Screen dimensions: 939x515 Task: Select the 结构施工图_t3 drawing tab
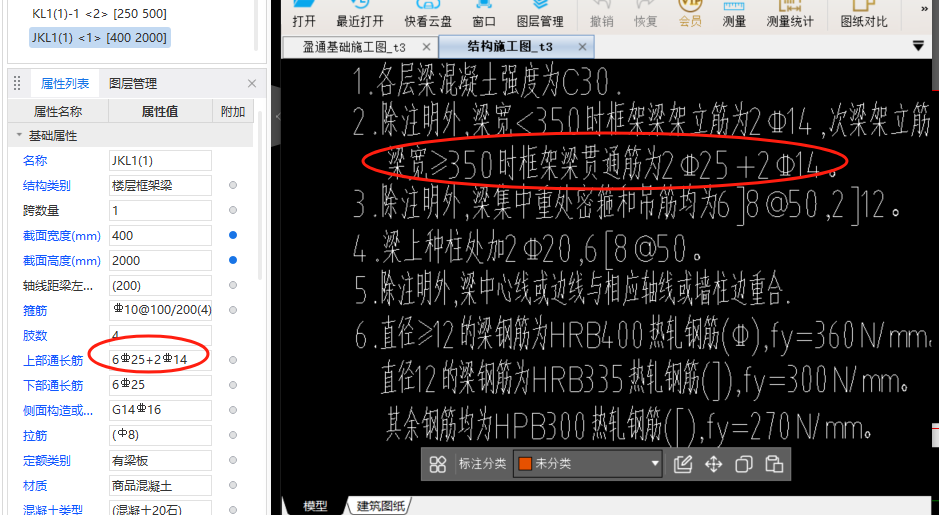click(516, 47)
